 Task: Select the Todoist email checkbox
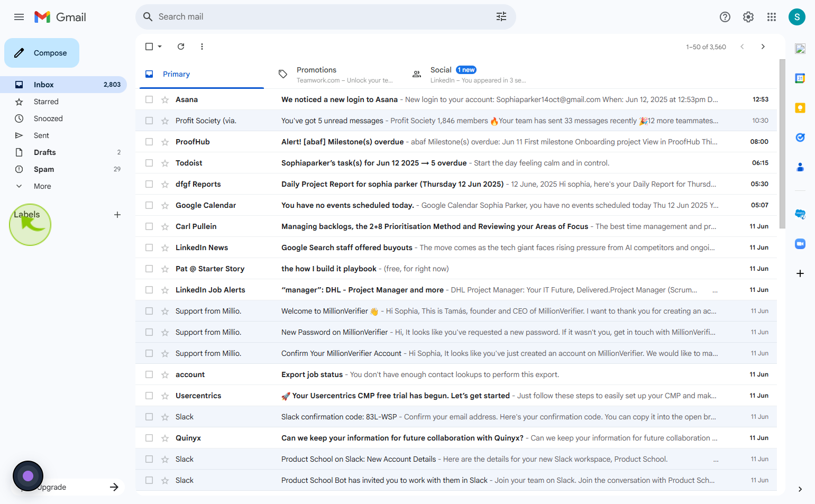coord(149,163)
